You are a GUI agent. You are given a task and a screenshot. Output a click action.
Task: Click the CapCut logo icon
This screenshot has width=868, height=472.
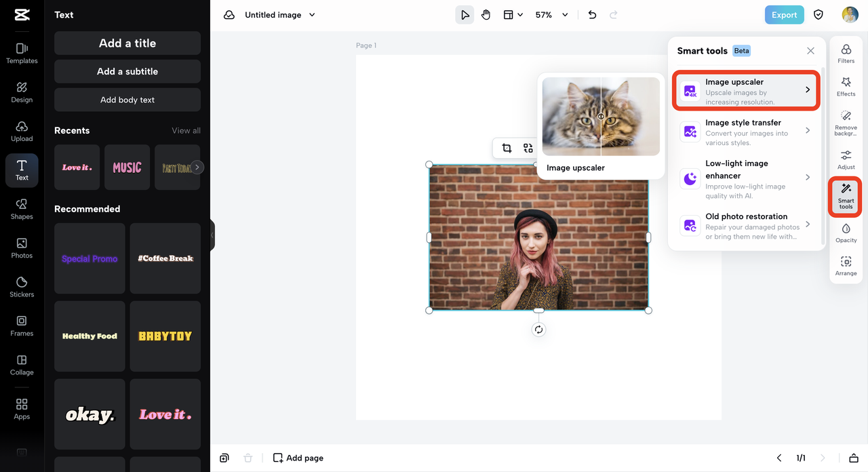click(x=22, y=15)
